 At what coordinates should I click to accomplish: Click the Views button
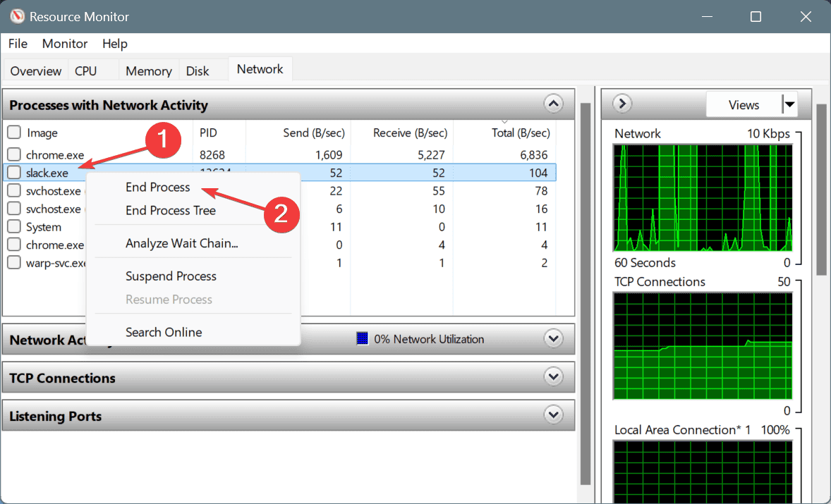744,104
